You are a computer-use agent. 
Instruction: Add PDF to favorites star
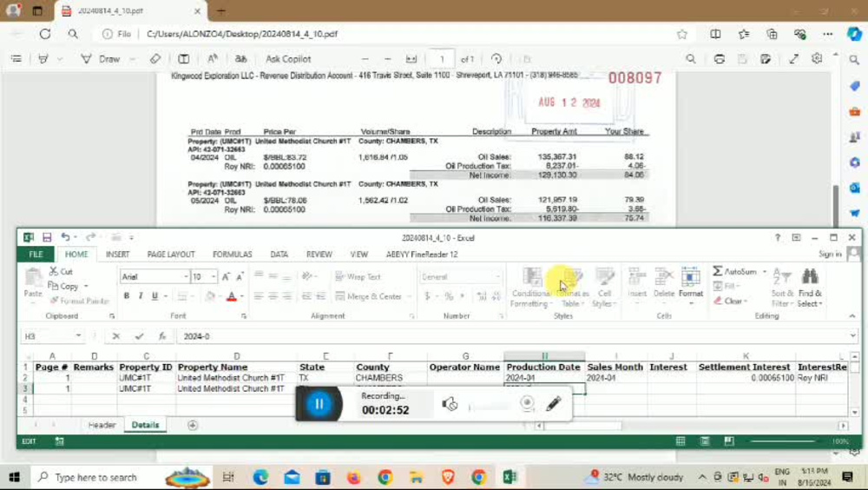pos(682,35)
